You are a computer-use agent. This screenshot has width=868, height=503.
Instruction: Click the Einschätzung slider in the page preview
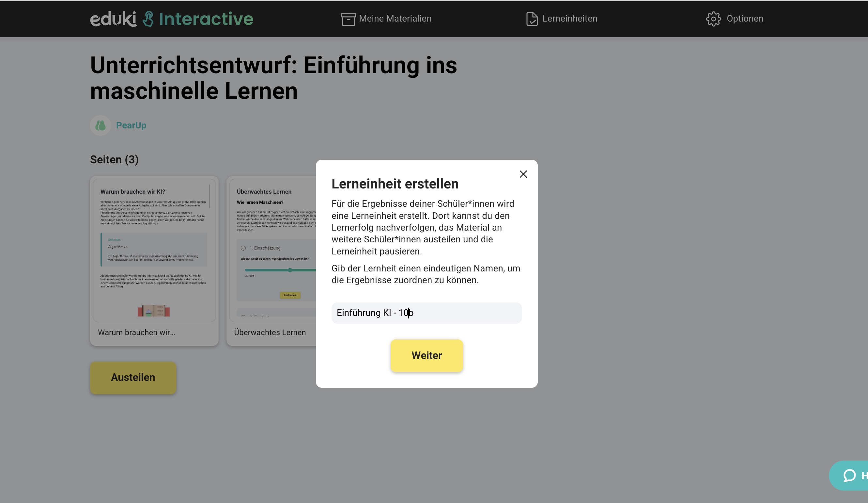tap(281, 270)
